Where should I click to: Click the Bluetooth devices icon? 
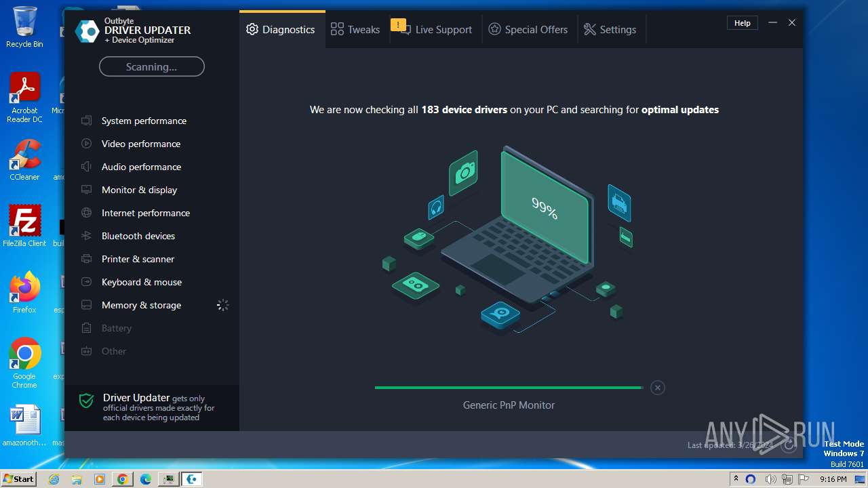pos(86,236)
